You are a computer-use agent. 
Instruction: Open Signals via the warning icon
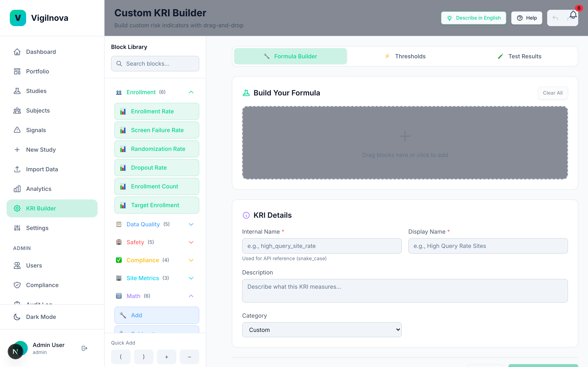coord(17,130)
